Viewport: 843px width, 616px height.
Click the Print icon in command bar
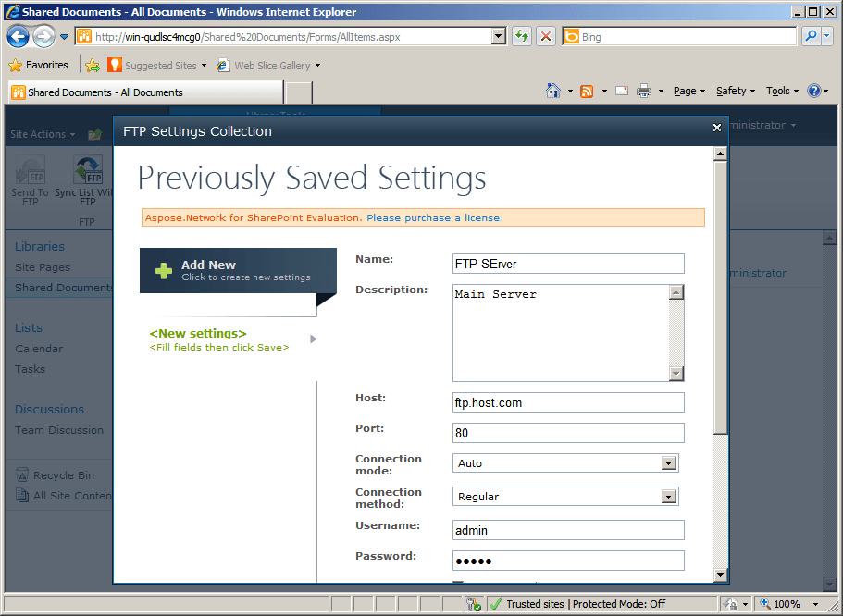coord(643,91)
